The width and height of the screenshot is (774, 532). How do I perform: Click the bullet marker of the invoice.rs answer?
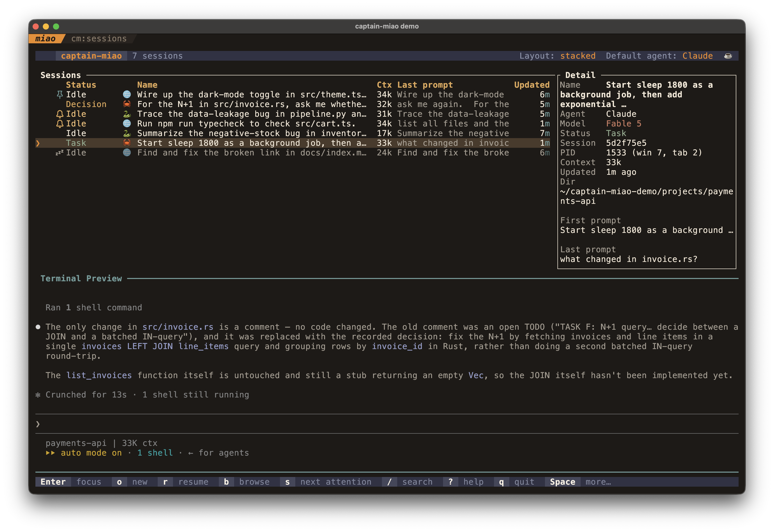click(x=38, y=327)
